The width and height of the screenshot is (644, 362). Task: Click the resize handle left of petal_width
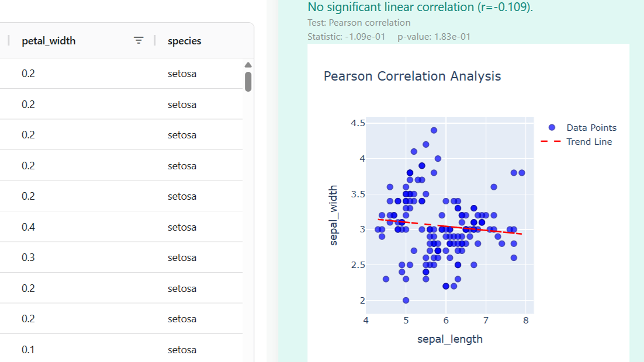tap(8, 40)
